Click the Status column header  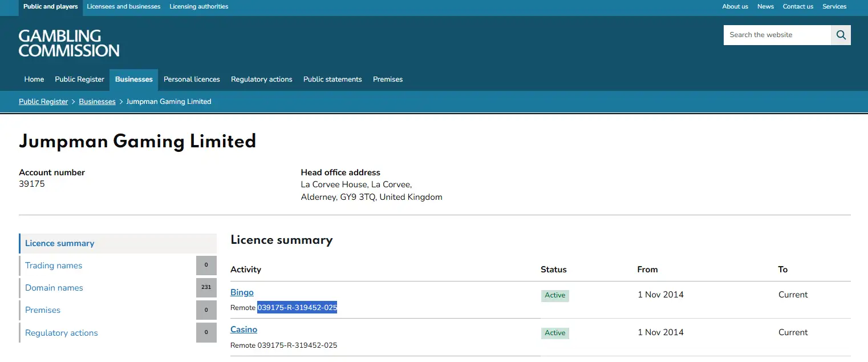[x=554, y=270]
